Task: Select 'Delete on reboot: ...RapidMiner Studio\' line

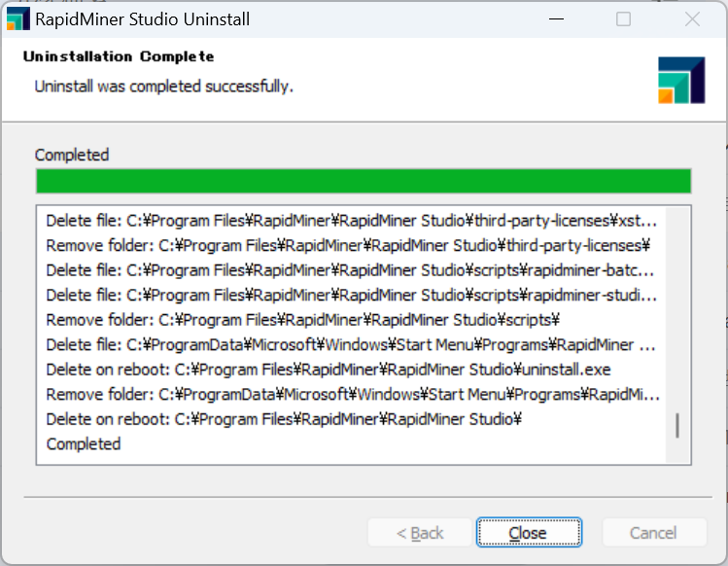Action: (x=284, y=419)
